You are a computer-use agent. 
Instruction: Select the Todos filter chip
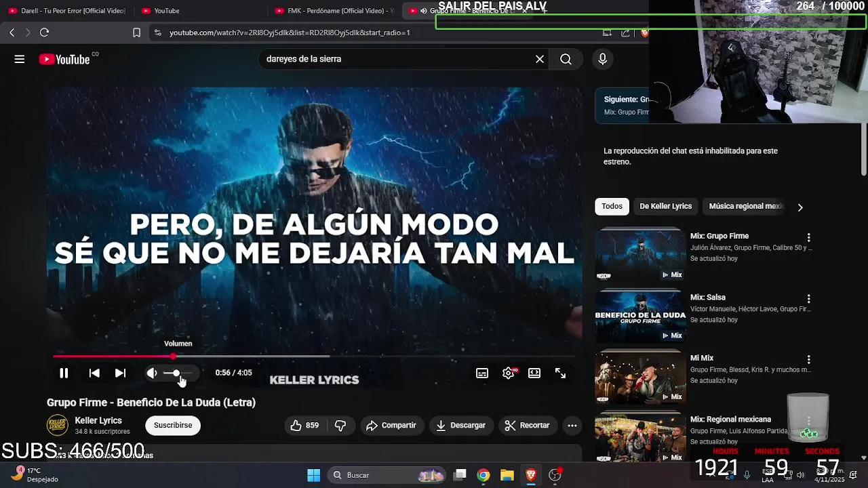[612, 206]
